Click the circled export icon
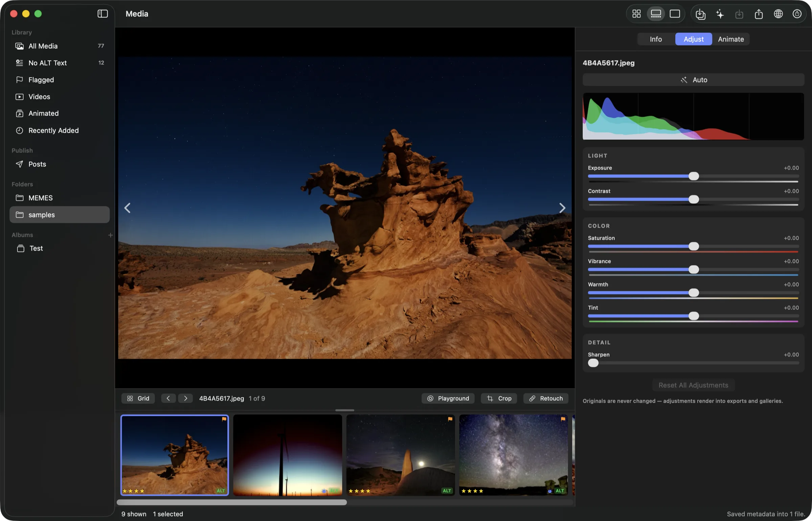 tap(797, 14)
